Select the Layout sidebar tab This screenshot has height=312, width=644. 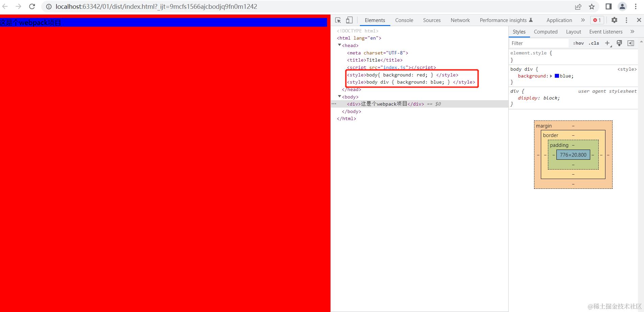[574, 32]
